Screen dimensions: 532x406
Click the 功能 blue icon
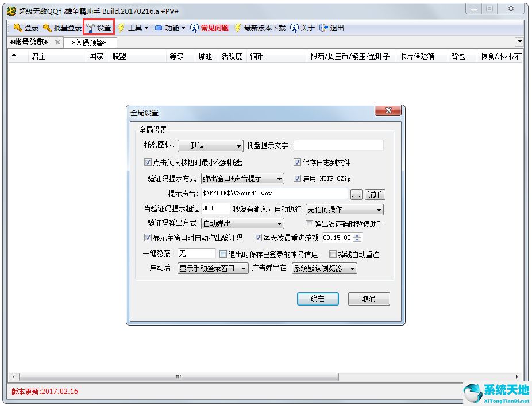point(159,28)
